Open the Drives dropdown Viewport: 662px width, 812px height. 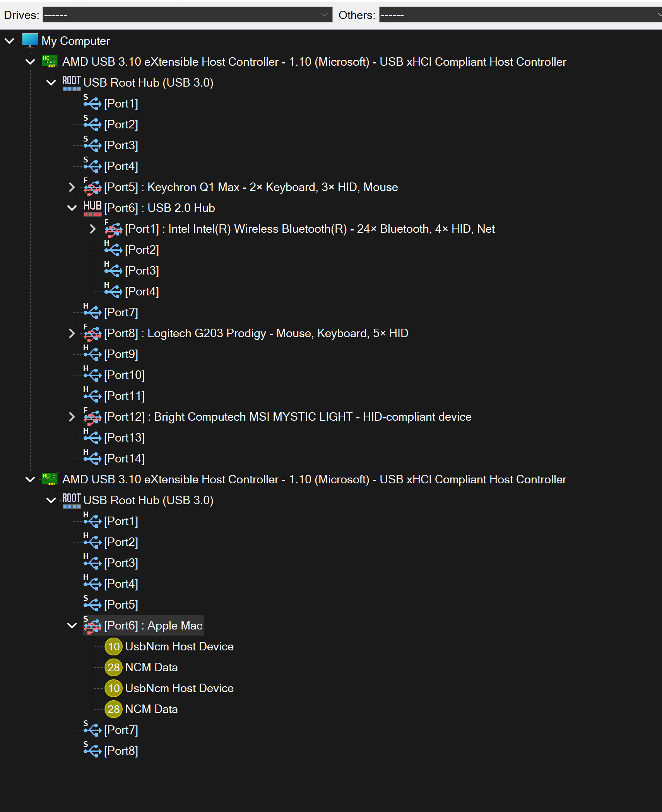(187, 15)
